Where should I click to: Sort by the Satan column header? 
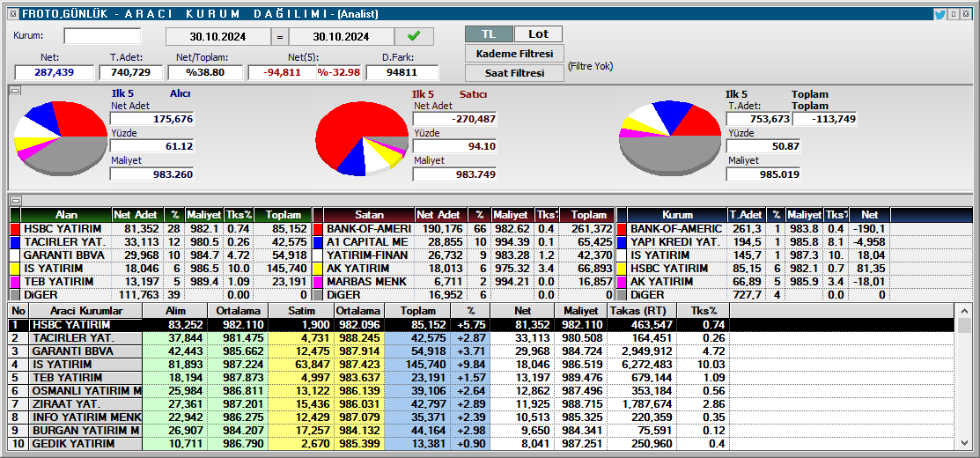[x=370, y=215]
